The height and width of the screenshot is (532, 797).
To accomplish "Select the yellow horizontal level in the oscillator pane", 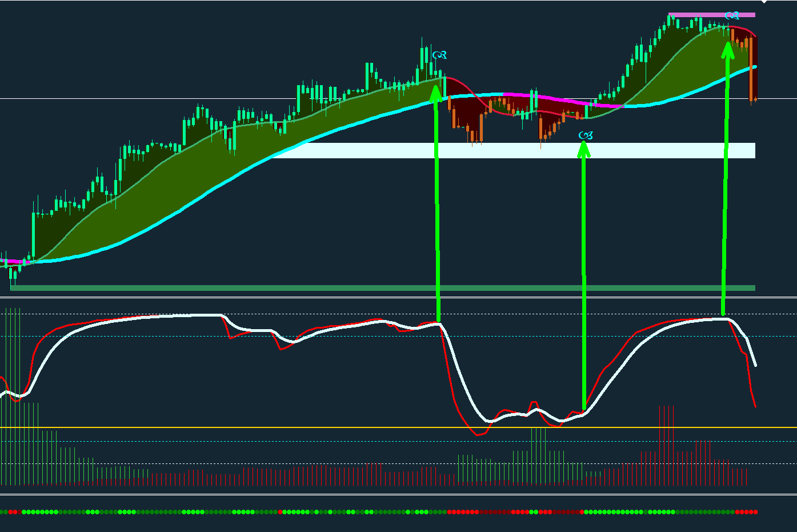I will [398, 427].
